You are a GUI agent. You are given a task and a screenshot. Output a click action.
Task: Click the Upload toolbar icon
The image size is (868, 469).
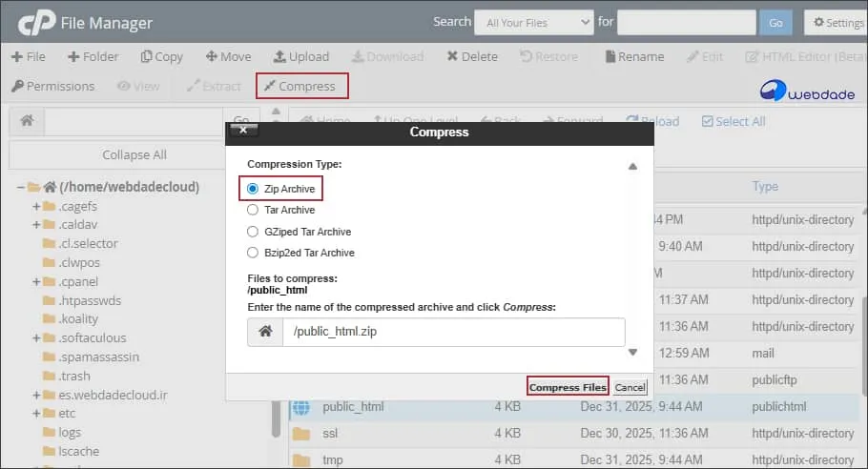[x=279, y=57]
